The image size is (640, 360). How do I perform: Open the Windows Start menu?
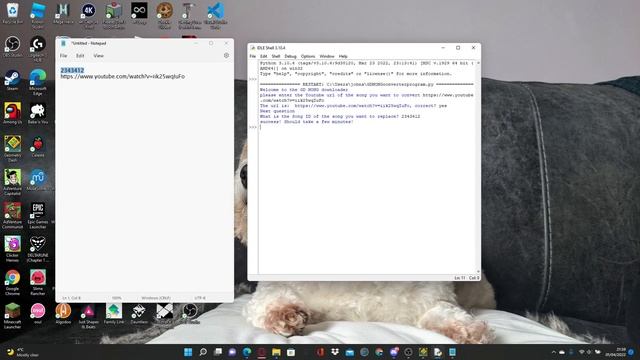pyautogui.click(x=188, y=352)
